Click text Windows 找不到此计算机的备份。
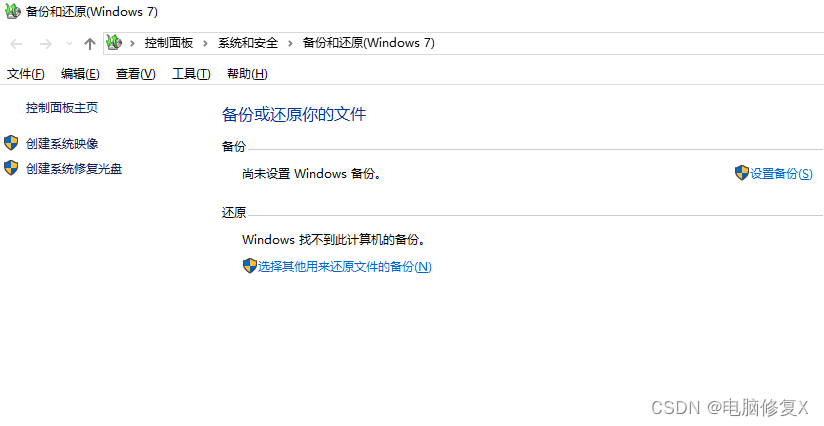This screenshot has width=824, height=426. (334, 240)
